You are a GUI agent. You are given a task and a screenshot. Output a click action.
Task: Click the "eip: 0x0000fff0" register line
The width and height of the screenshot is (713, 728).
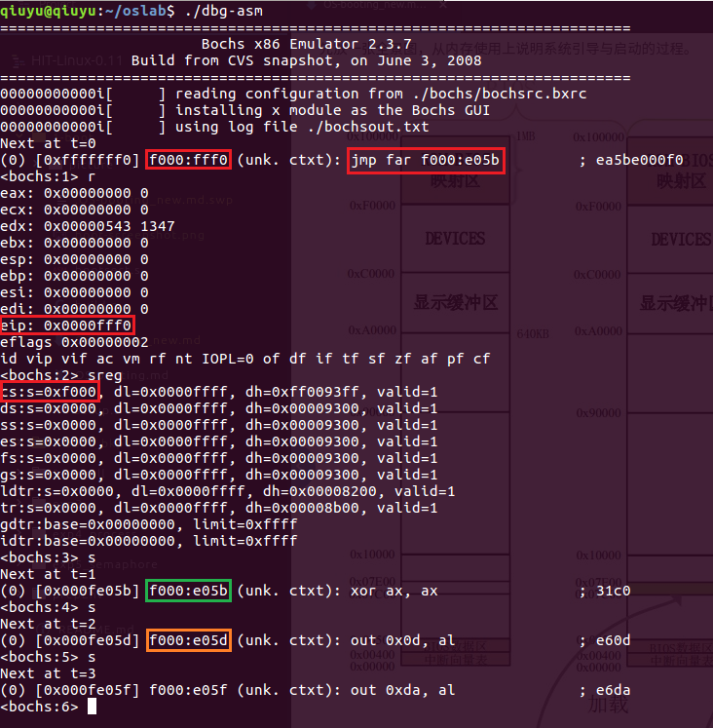68,326
